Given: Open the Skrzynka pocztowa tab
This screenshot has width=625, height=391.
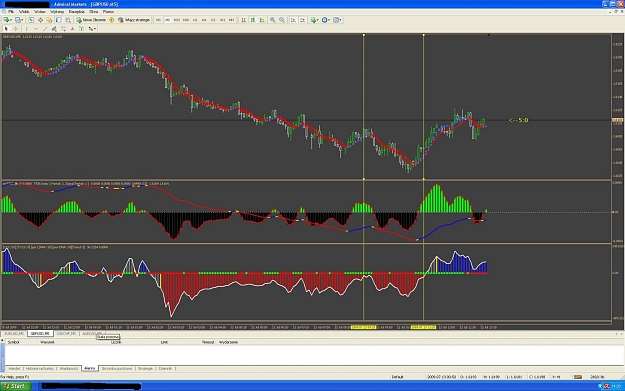Looking at the screenshot, I should [x=117, y=369].
